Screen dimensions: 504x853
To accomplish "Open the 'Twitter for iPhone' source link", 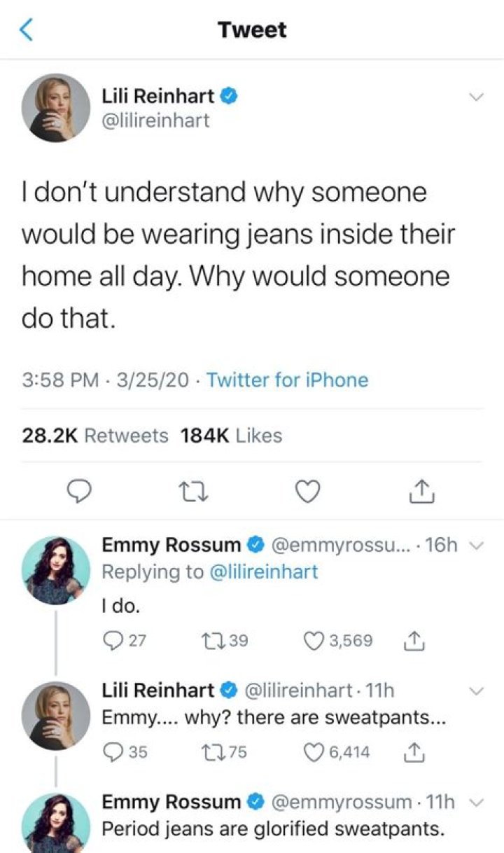I will click(x=290, y=380).
